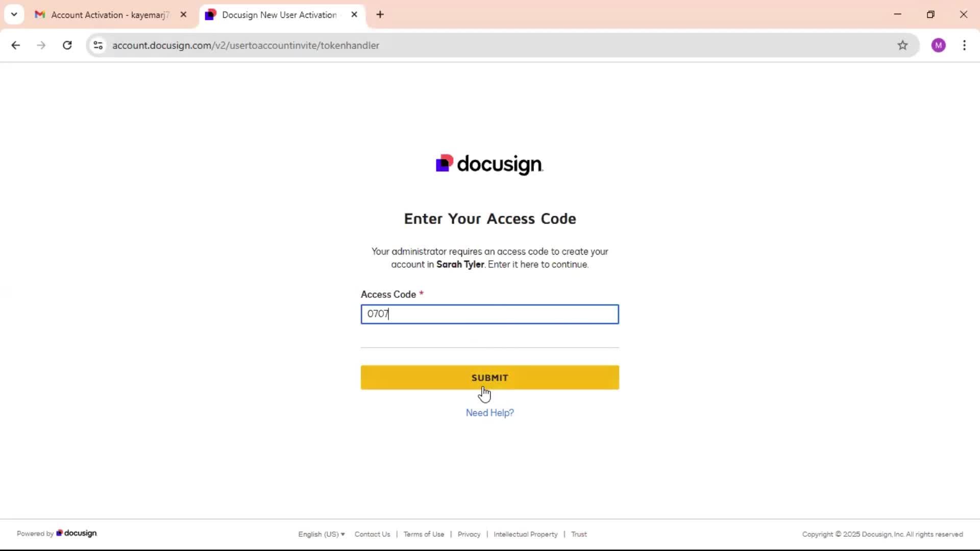Open the Terms of Use footer link
This screenshot has height=551, width=980.
424,534
